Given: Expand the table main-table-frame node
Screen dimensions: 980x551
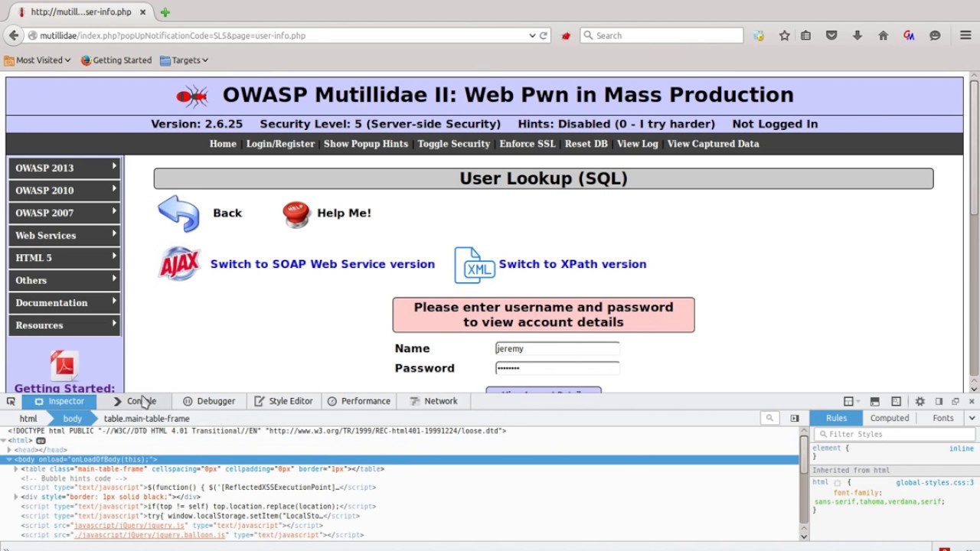Looking at the screenshot, I should (x=16, y=469).
